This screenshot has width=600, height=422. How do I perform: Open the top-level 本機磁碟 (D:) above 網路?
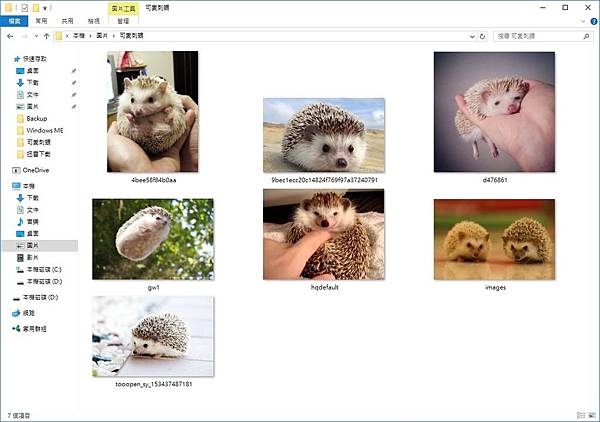coord(40,298)
